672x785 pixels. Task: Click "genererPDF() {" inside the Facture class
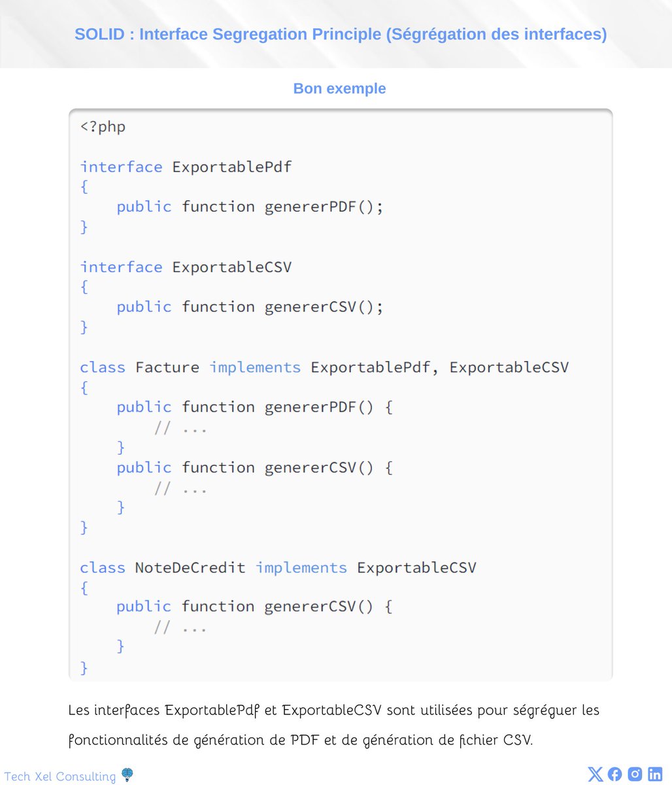(x=329, y=407)
